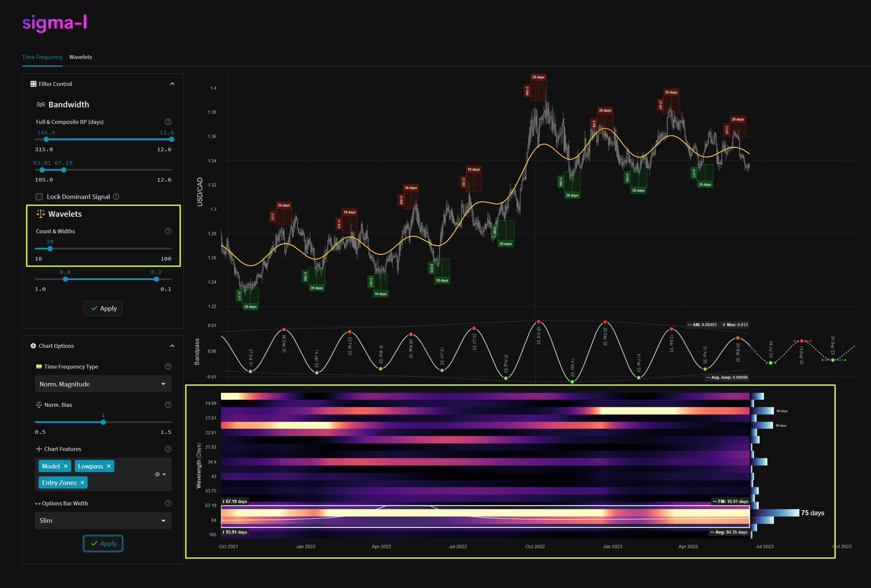The image size is (871, 588).
Task: Open the Slim options bar width dropdown
Action: tap(103, 520)
